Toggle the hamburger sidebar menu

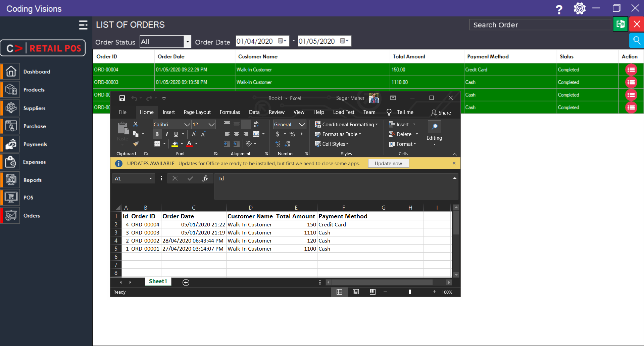83,25
